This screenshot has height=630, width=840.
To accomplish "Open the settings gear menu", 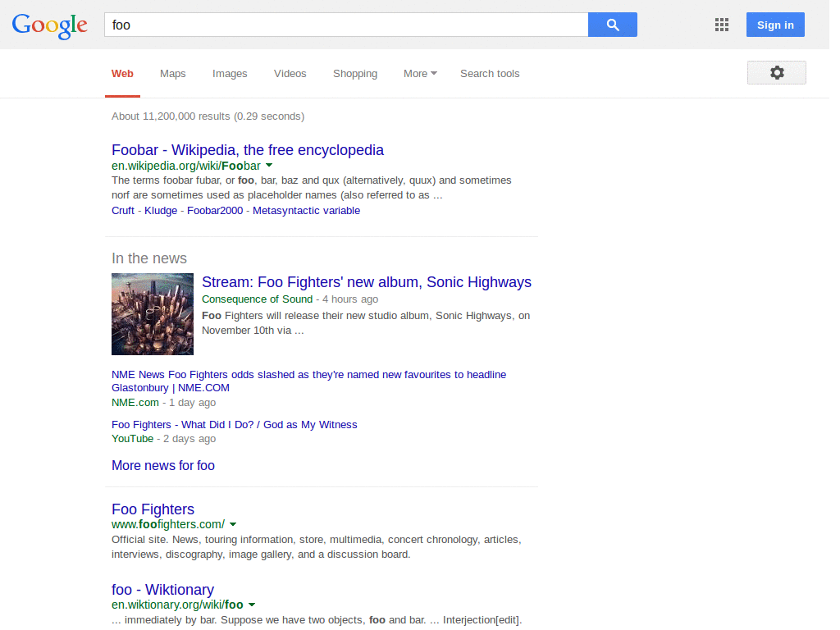I will pyautogui.click(x=776, y=73).
